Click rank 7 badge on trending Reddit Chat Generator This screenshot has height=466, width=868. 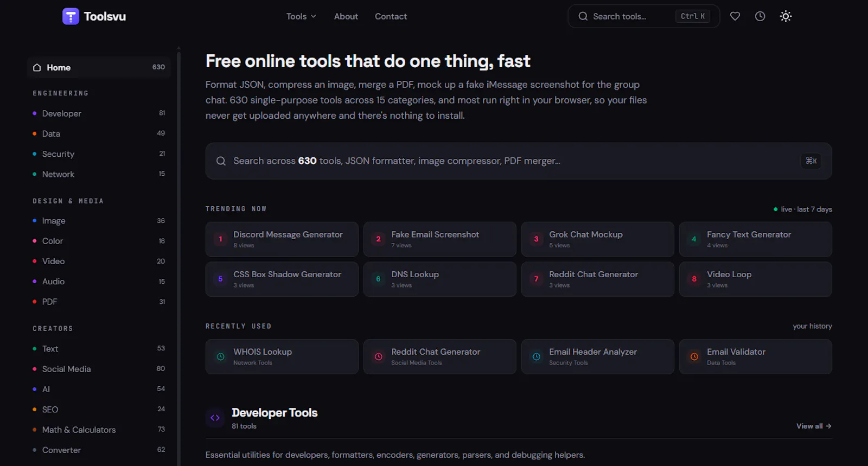[536, 279]
